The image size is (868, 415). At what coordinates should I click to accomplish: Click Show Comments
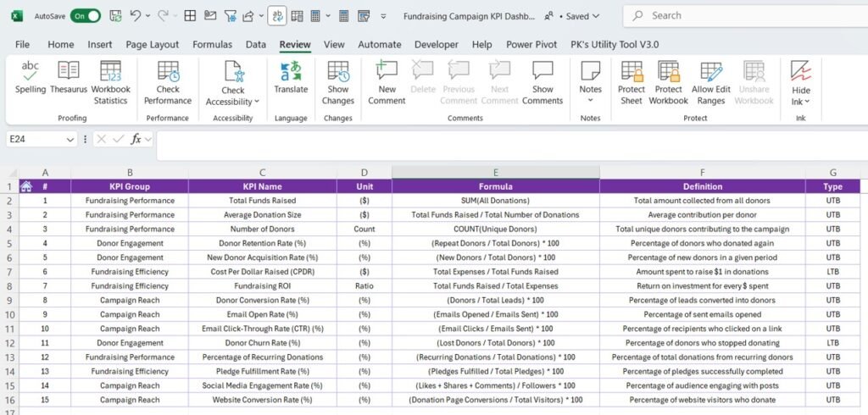coord(542,83)
